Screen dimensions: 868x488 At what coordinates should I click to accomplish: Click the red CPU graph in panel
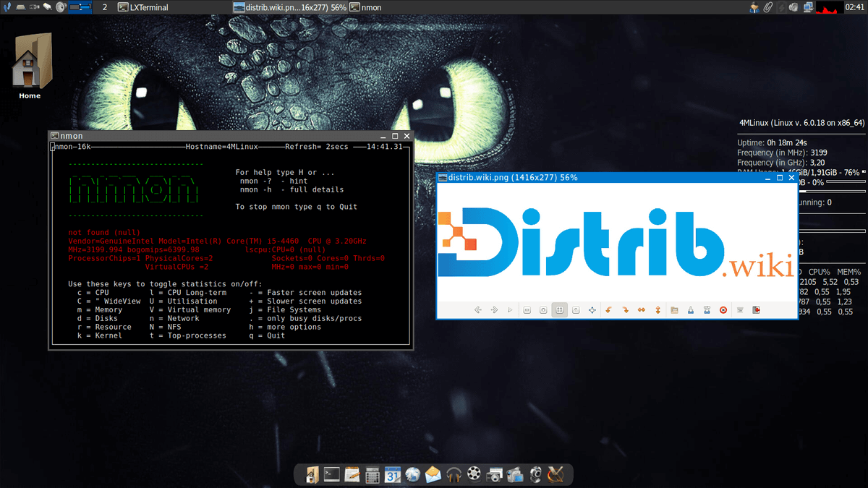828,7
